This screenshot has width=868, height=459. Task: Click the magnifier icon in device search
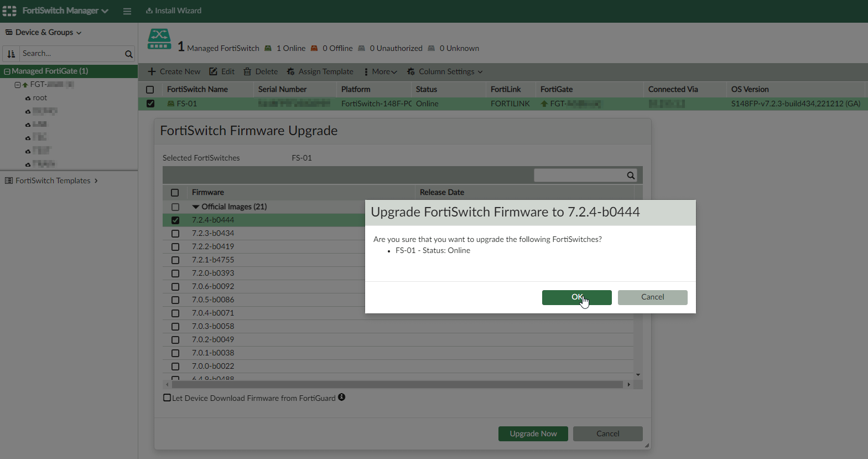point(129,54)
